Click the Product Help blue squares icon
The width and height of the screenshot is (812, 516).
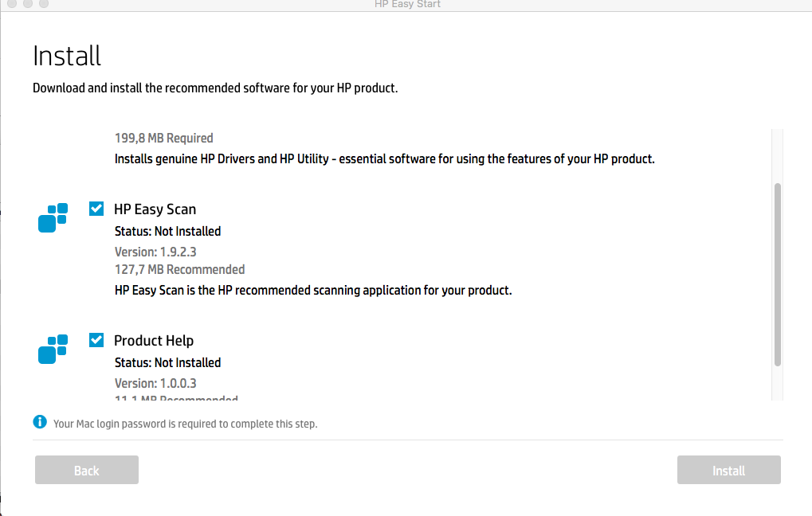click(x=53, y=349)
